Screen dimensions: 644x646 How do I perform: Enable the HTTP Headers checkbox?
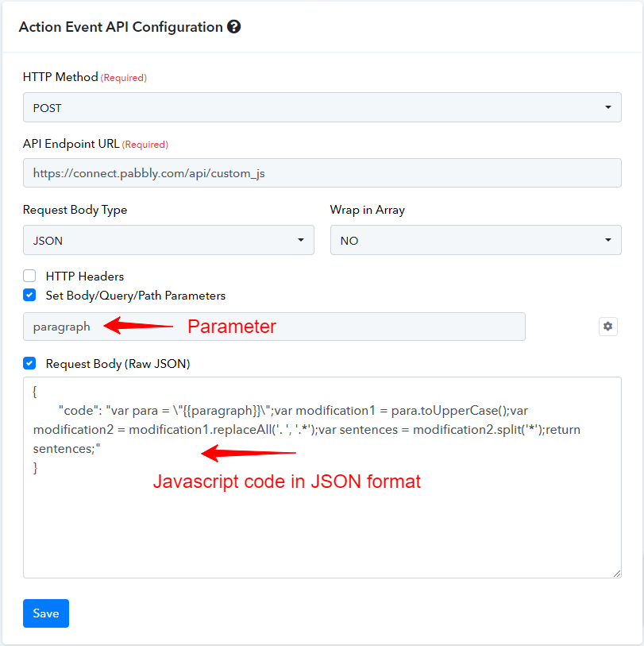29,276
